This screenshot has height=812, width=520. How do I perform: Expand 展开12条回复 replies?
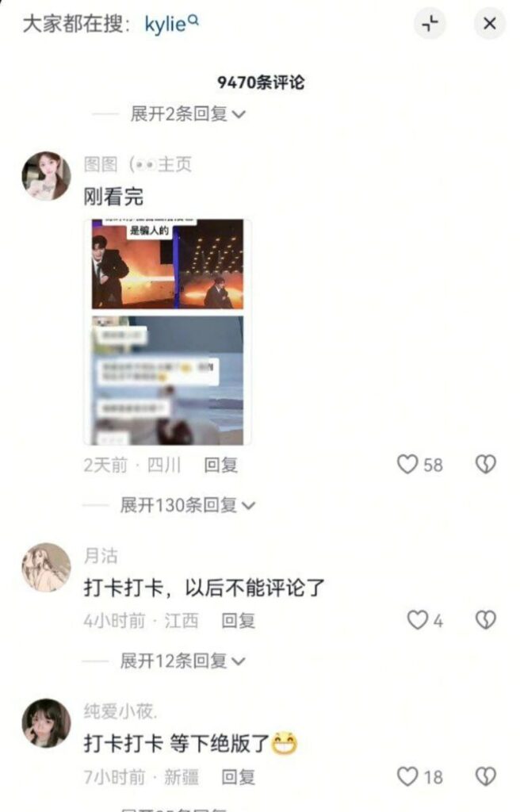[x=182, y=661]
